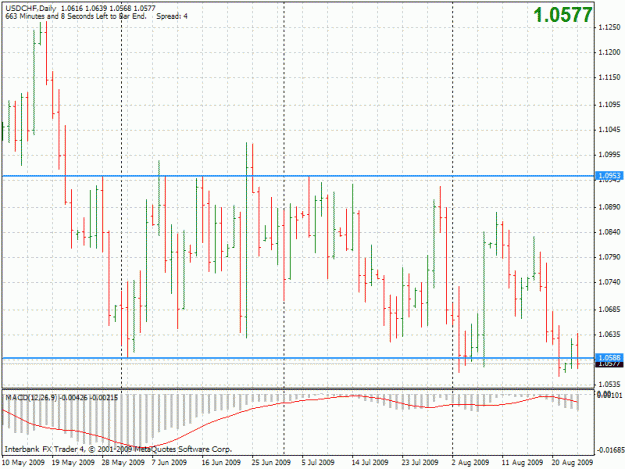Viewport: 625px width, 469px height.
Task: Click the large green 1.0577 price display
Action: [562, 15]
